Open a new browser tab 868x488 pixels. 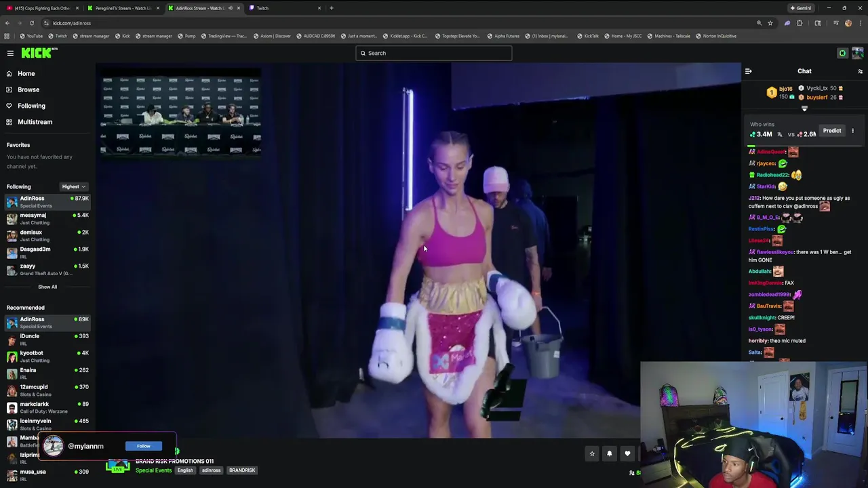click(331, 8)
